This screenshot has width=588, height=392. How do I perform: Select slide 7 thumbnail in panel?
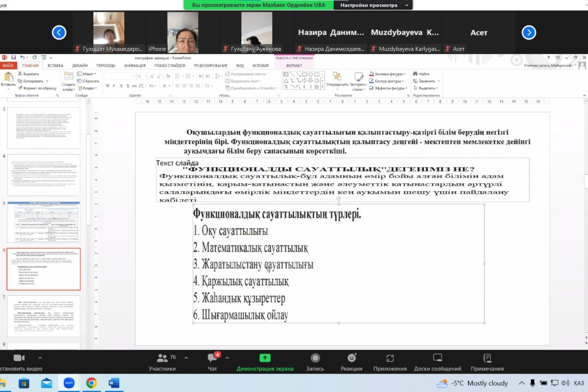point(44,316)
